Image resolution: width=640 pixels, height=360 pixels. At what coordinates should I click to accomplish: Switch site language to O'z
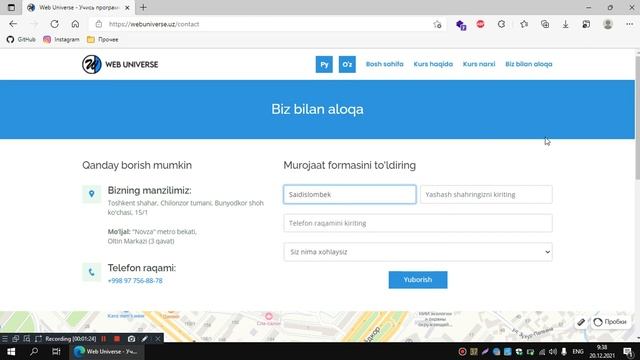[x=347, y=64]
